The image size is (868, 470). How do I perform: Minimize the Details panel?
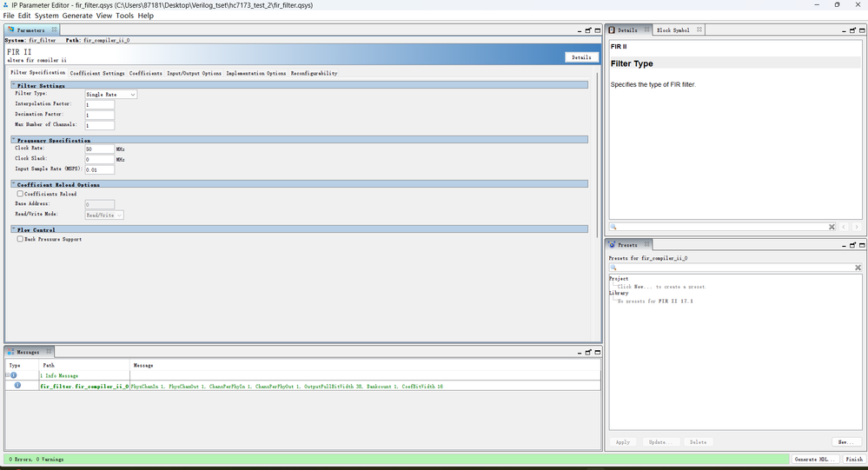tap(845, 30)
